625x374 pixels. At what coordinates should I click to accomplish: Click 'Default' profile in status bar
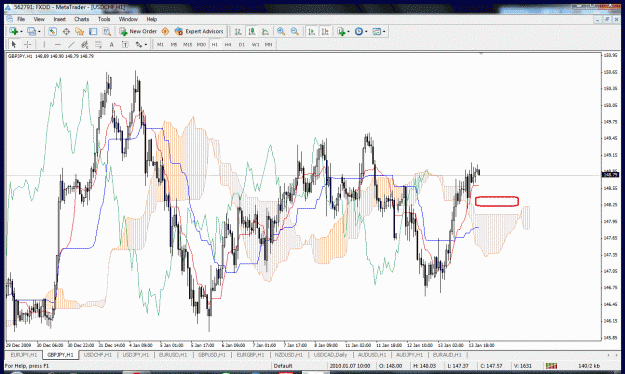[x=283, y=366]
